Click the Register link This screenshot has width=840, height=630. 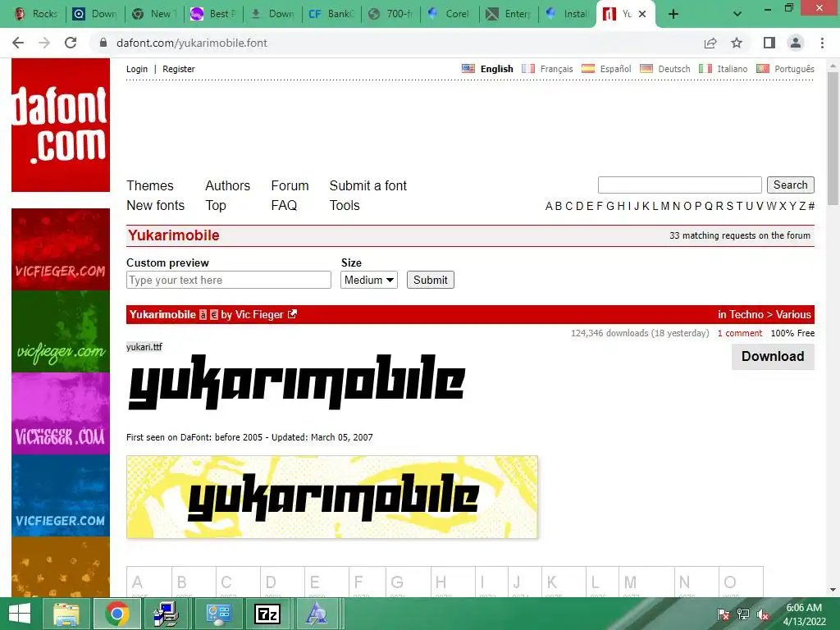click(178, 69)
